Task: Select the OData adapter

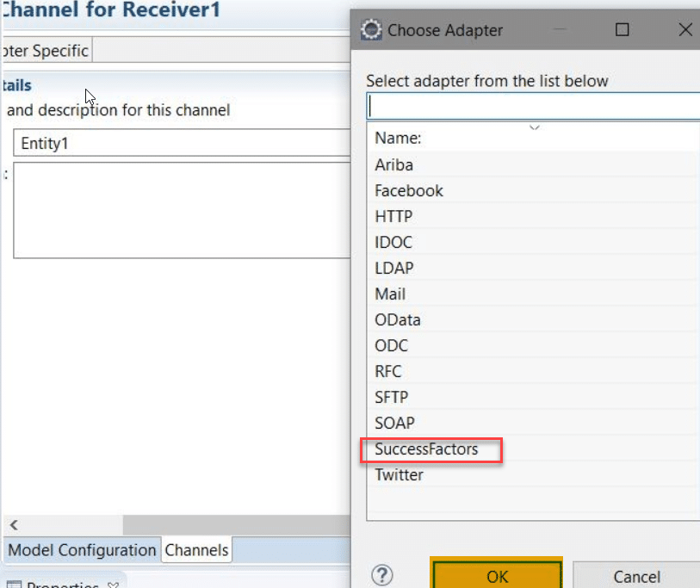Action: click(x=398, y=320)
